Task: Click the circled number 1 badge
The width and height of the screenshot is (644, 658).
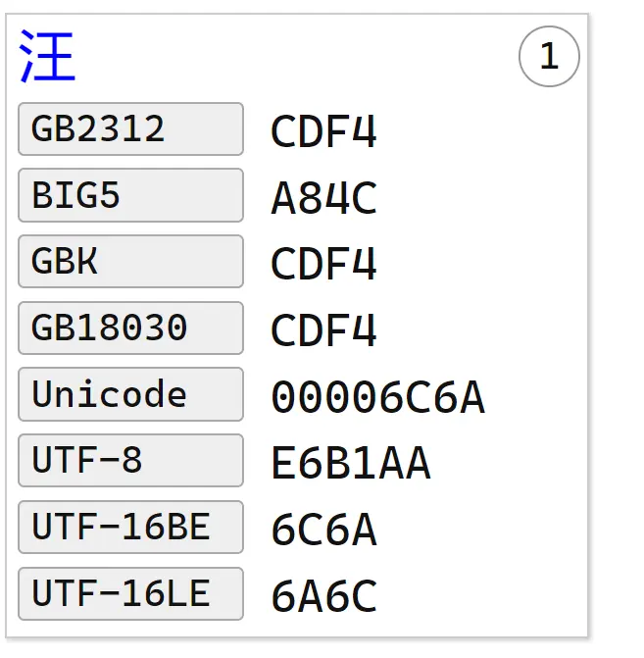Action: point(549,57)
